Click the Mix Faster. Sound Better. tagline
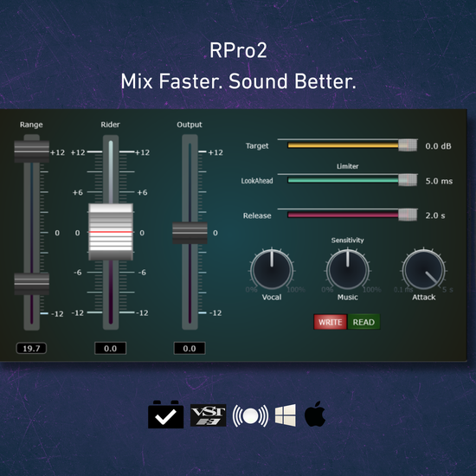The image size is (476, 476). pos(238,81)
